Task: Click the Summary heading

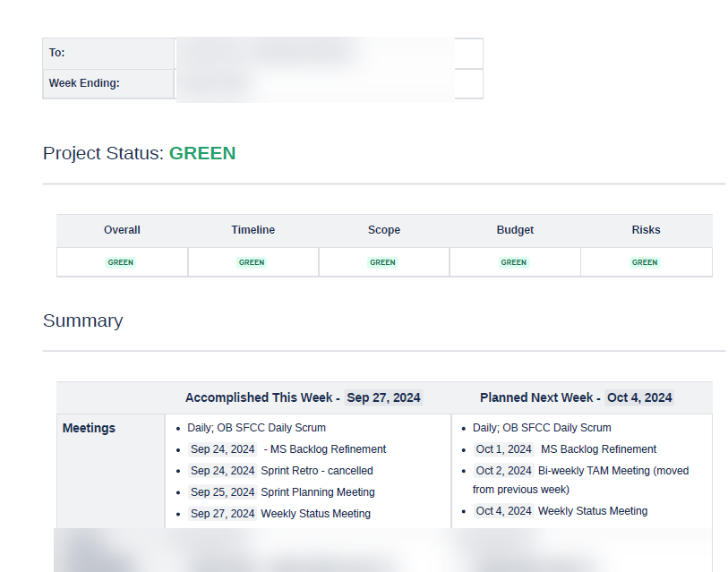Action: coord(83,320)
